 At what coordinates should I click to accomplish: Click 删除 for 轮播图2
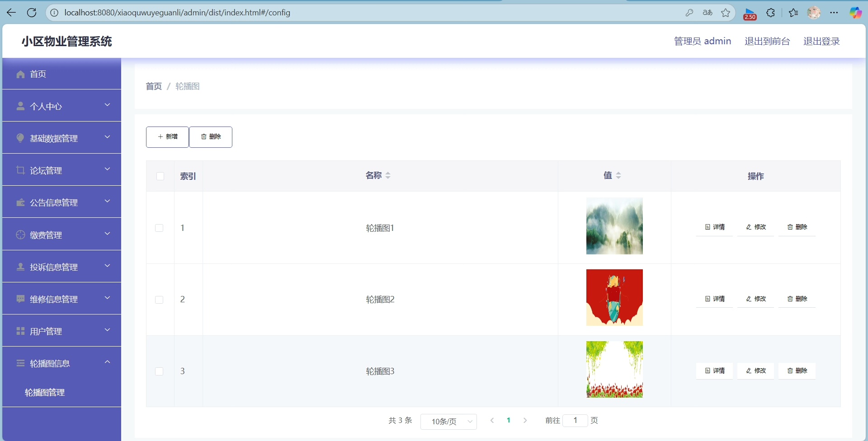pos(797,299)
